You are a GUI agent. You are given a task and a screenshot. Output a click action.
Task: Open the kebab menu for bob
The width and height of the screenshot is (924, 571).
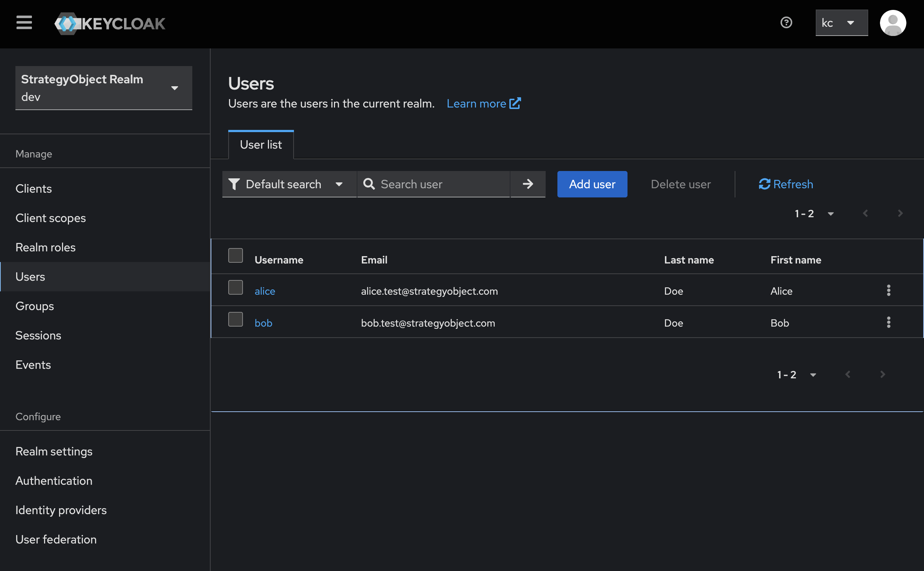click(x=888, y=323)
